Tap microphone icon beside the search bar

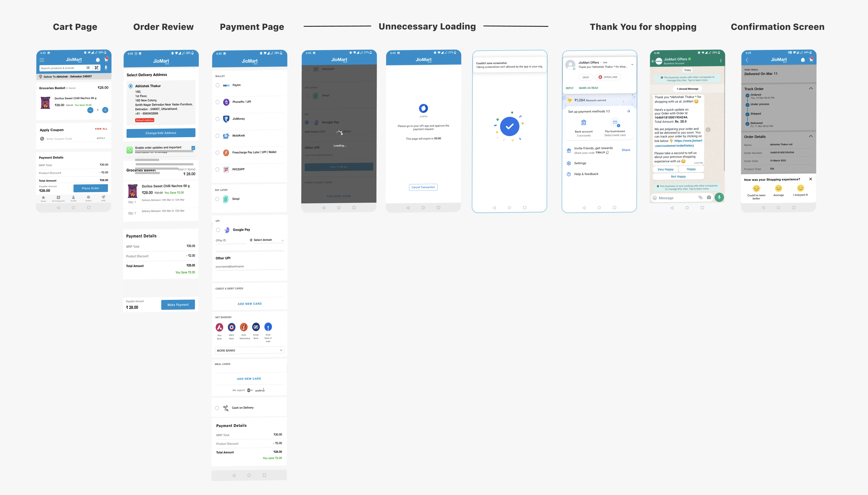coord(106,68)
